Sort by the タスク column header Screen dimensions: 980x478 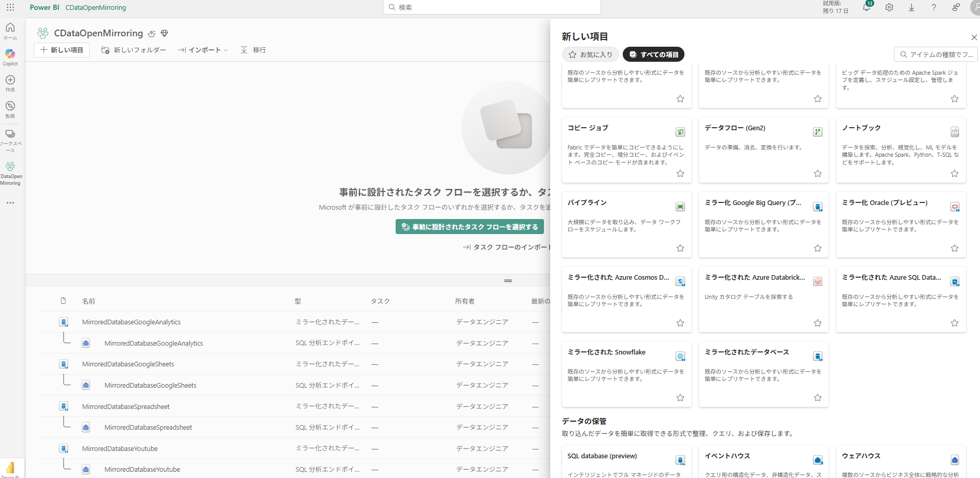380,301
